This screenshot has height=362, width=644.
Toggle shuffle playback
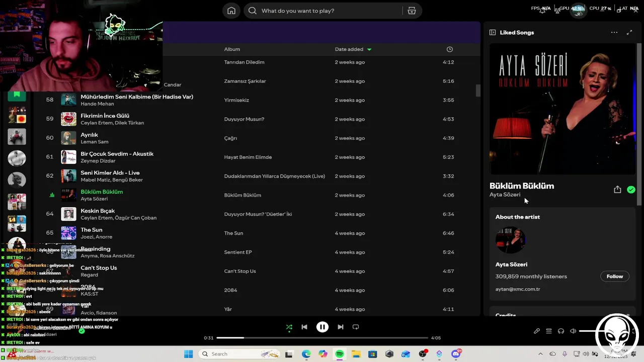coord(289,327)
